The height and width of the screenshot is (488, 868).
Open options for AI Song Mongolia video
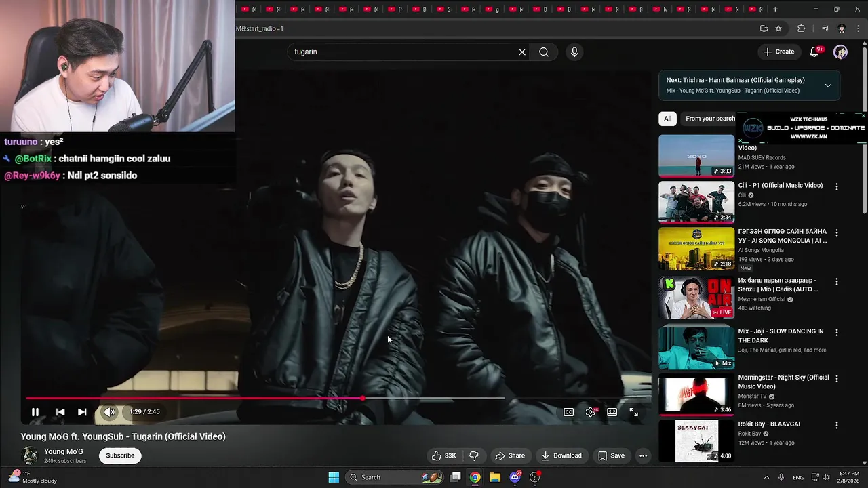tap(836, 232)
